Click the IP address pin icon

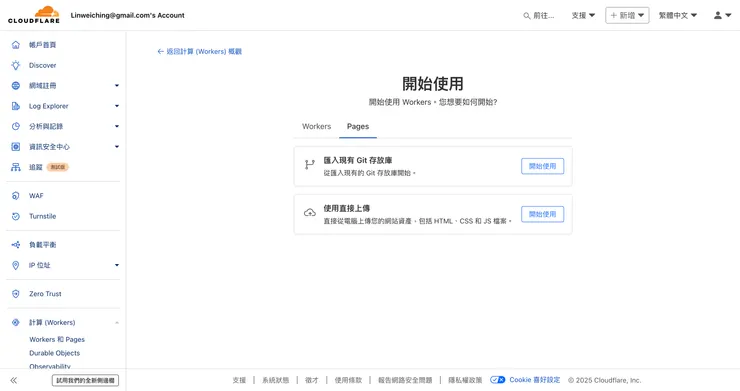(x=16, y=265)
